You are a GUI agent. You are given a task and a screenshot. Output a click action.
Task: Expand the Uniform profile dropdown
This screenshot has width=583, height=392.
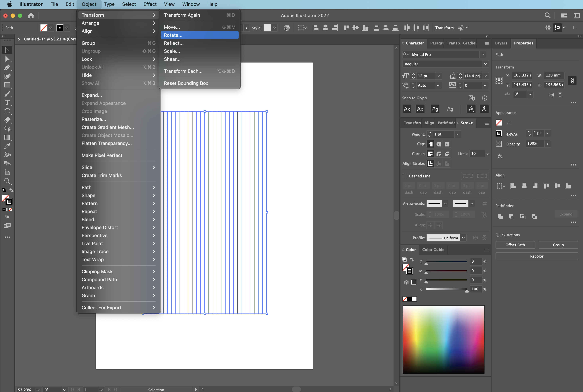click(463, 238)
